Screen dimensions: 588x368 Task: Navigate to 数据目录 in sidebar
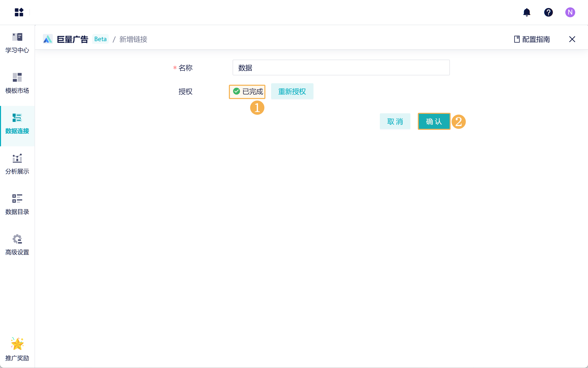[17, 204]
